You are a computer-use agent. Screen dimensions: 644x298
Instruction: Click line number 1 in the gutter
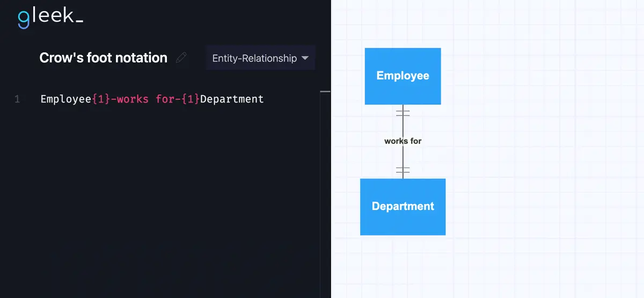[x=17, y=99]
